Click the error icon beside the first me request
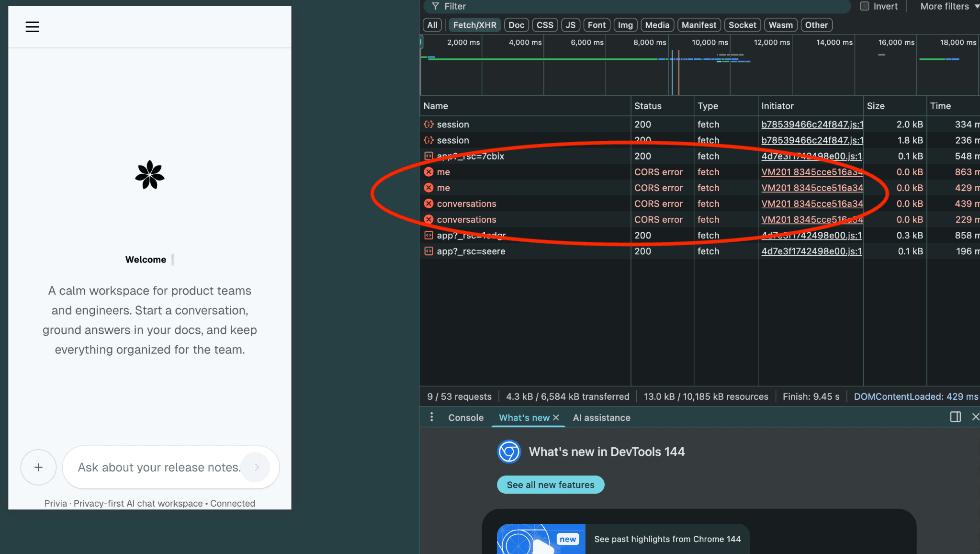The height and width of the screenshot is (554, 980). tap(428, 171)
